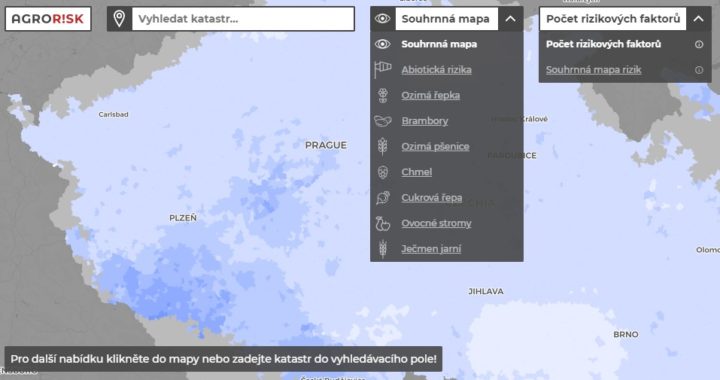Focus the Vyhledat katastr search field
The width and height of the screenshot is (720, 380).
(243, 19)
